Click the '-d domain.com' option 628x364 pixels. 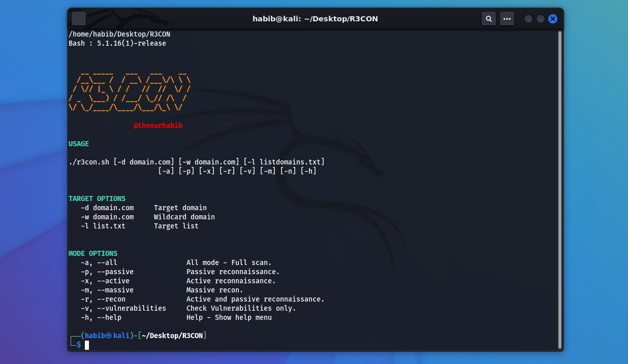107,208
